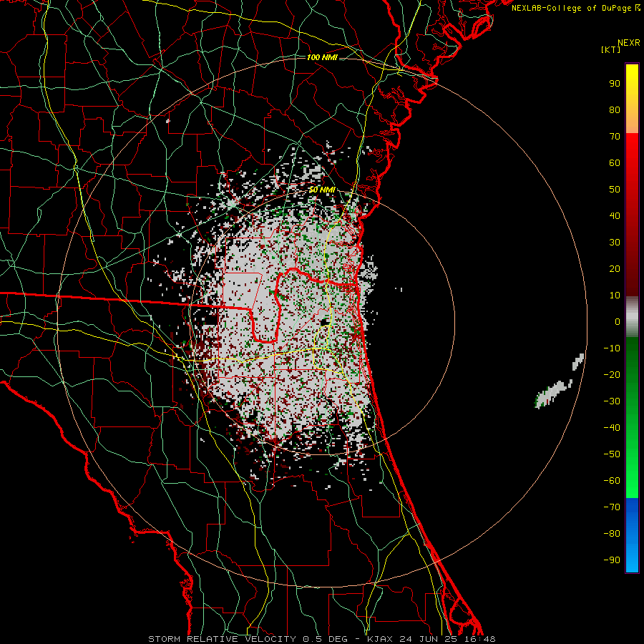Select the "70" value on the velocity scale
Viewport: 644px width, 644px height.
click(x=615, y=137)
